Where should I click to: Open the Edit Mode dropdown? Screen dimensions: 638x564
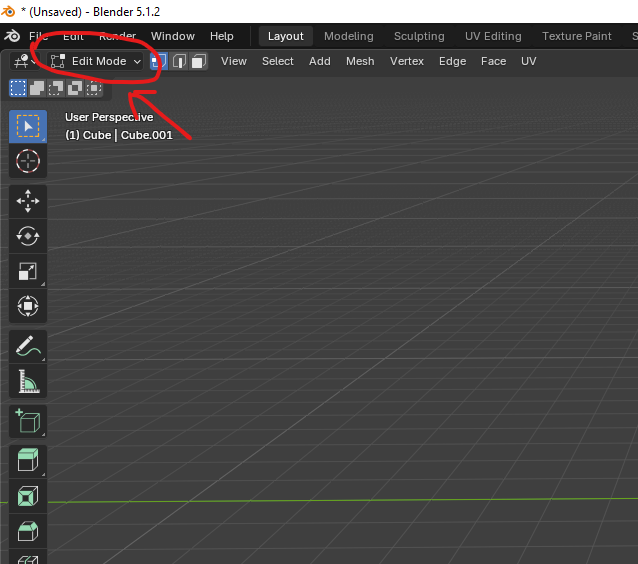[x=96, y=61]
